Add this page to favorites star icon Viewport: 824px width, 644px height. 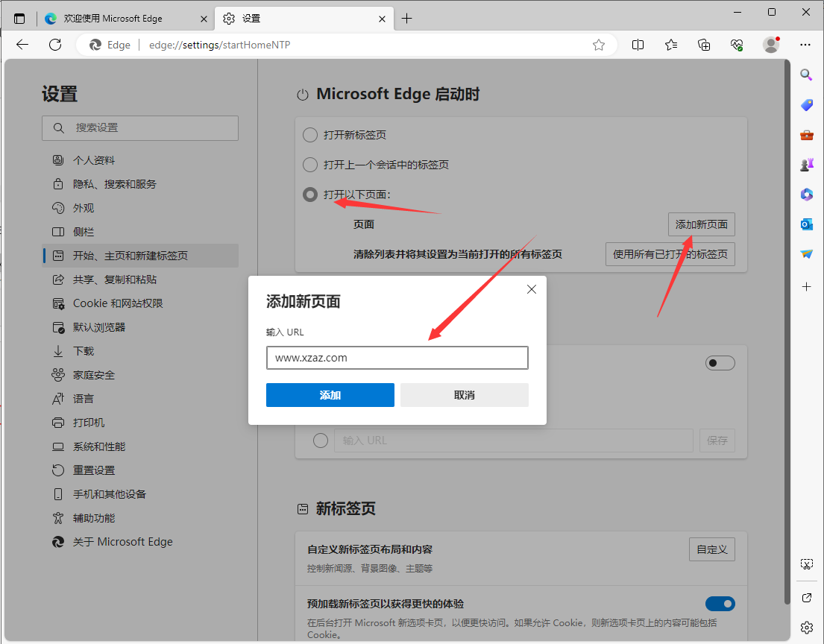(x=599, y=45)
